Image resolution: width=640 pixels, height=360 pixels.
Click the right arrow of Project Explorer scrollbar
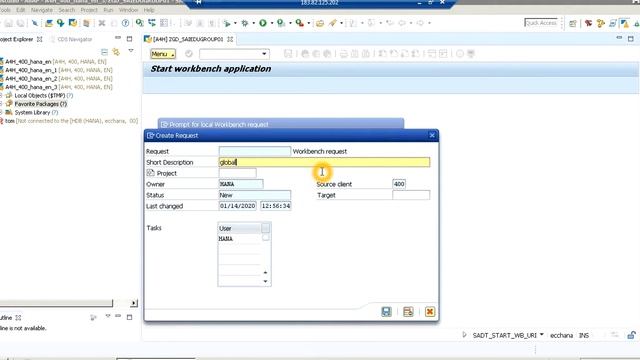(134, 303)
